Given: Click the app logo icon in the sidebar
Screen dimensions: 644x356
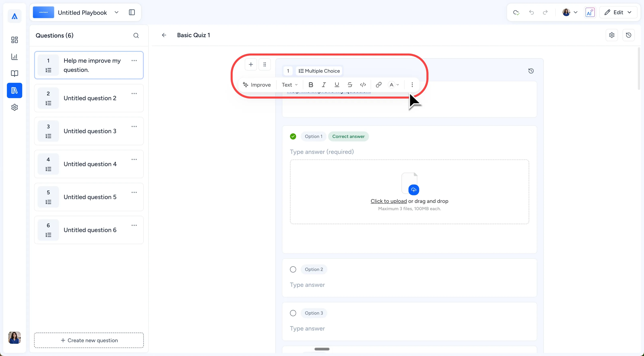Looking at the screenshot, I should coord(14,16).
